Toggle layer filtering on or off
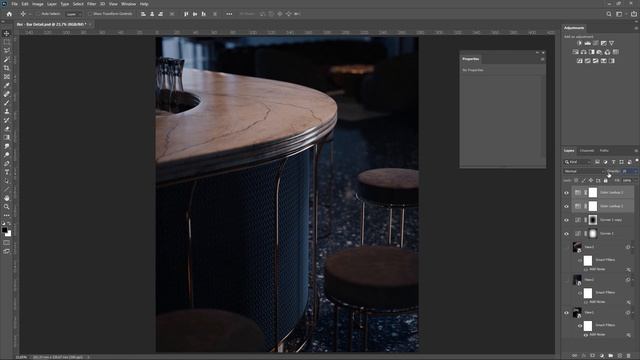This screenshot has height=360, width=640. (637, 161)
